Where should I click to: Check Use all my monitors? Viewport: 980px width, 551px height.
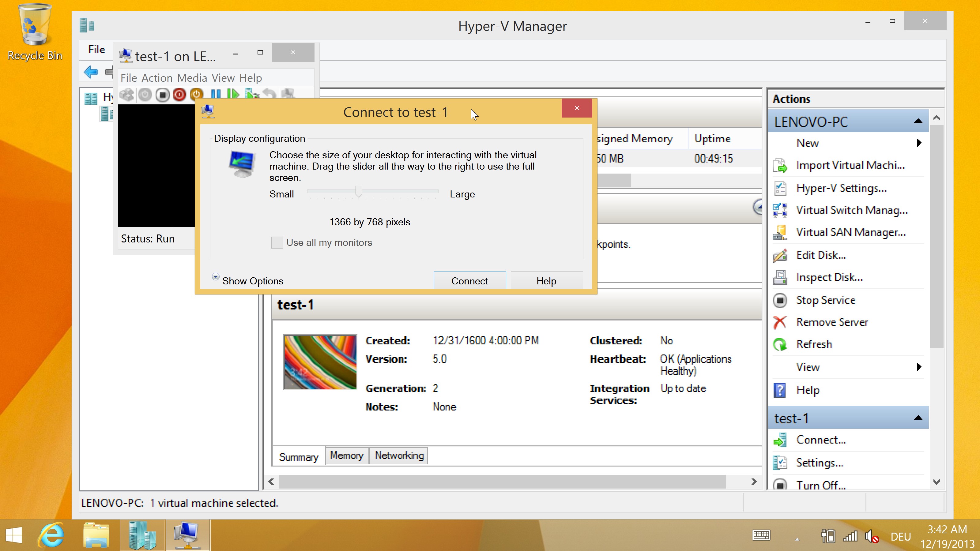[x=277, y=243]
